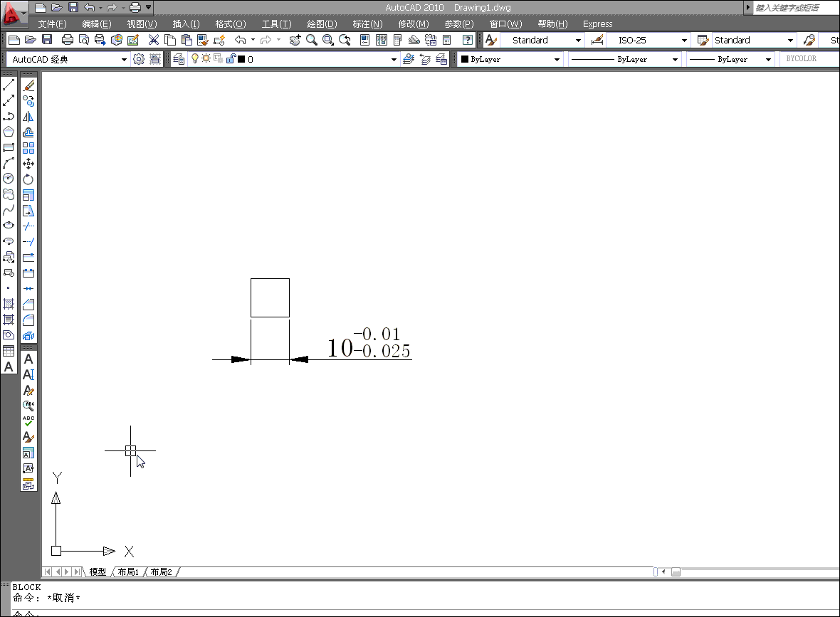Select the Chamfer modify tool

pyautogui.click(x=28, y=304)
